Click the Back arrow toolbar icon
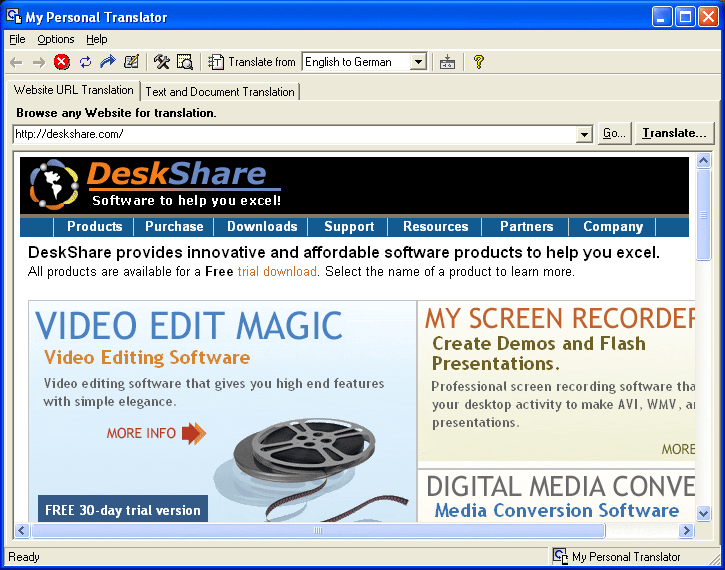Screen dimensions: 725x570 (17, 62)
